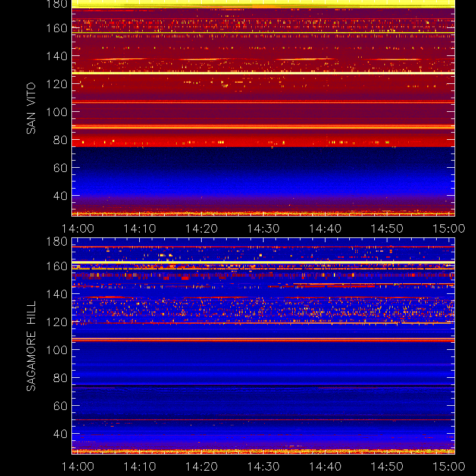Click the 100 tick label on Sagamore Hill axis
Screen dimensions: 476x476
tap(57, 350)
